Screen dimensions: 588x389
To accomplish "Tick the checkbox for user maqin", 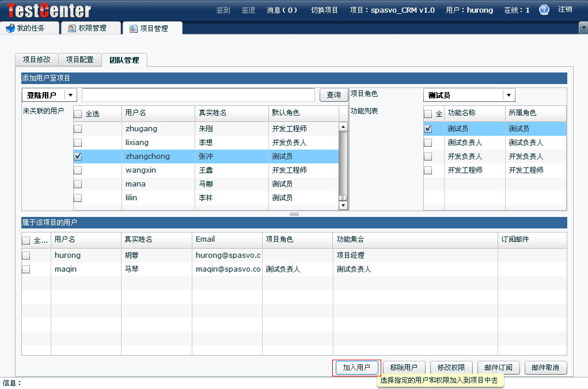I will [x=26, y=269].
